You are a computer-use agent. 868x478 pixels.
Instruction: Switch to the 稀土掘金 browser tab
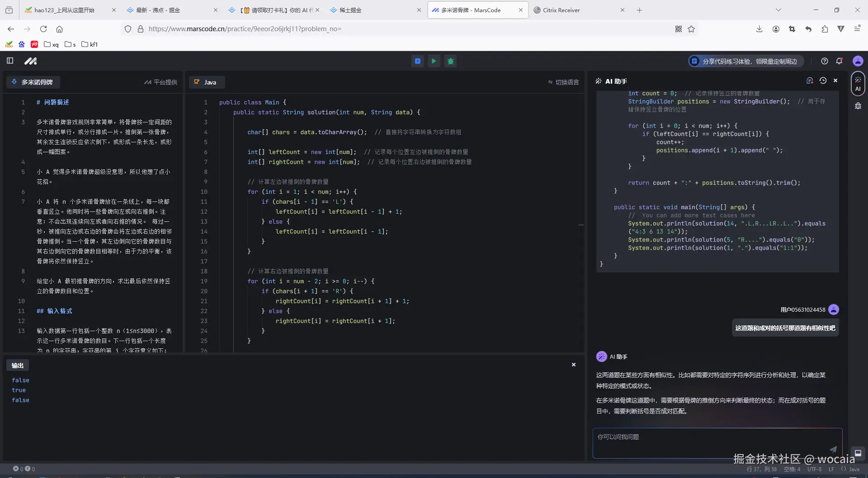pyautogui.click(x=350, y=10)
